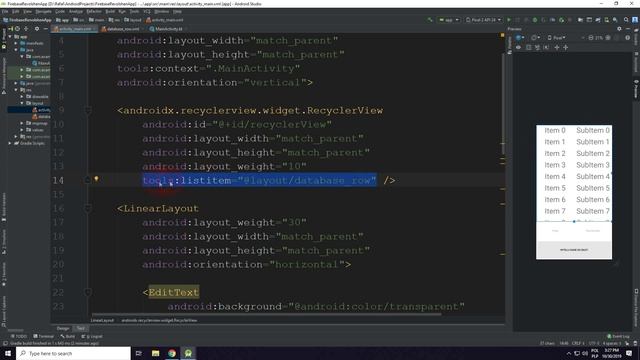Open the Edit menu
This screenshot has height=360, width=640.
(16, 11)
